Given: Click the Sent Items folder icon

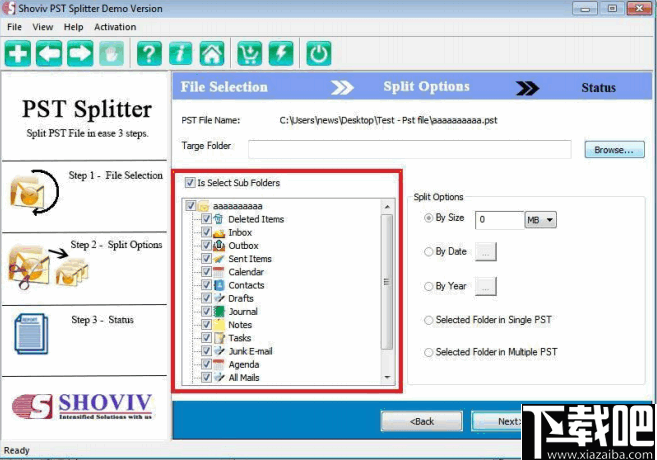Looking at the screenshot, I should coord(219,258).
